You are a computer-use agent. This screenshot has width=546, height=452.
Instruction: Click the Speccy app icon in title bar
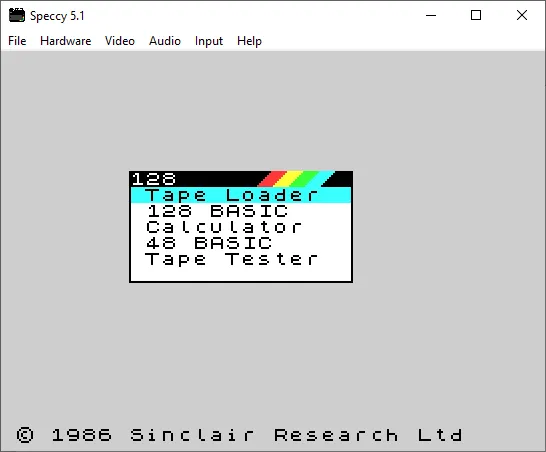(17, 15)
